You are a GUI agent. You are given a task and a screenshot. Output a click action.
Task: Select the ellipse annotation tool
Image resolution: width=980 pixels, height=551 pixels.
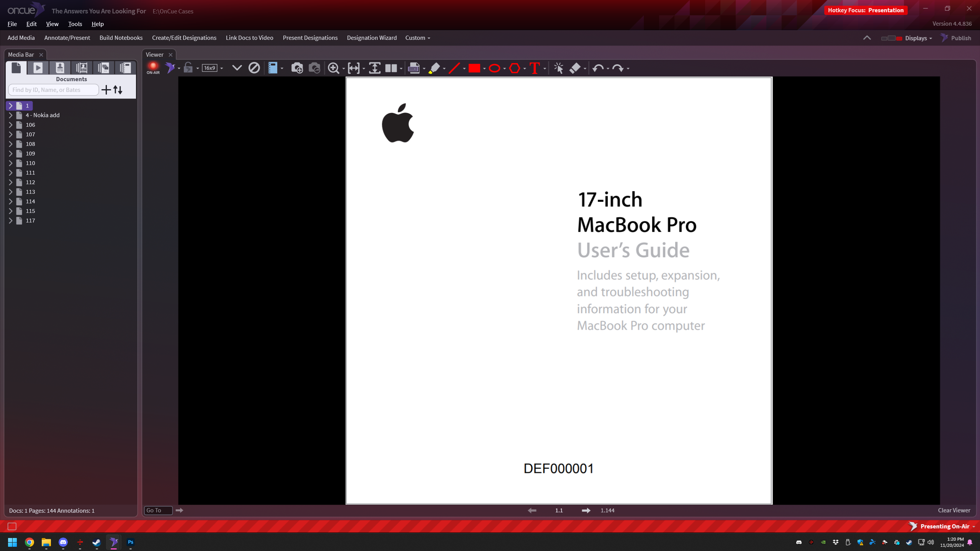(494, 68)
